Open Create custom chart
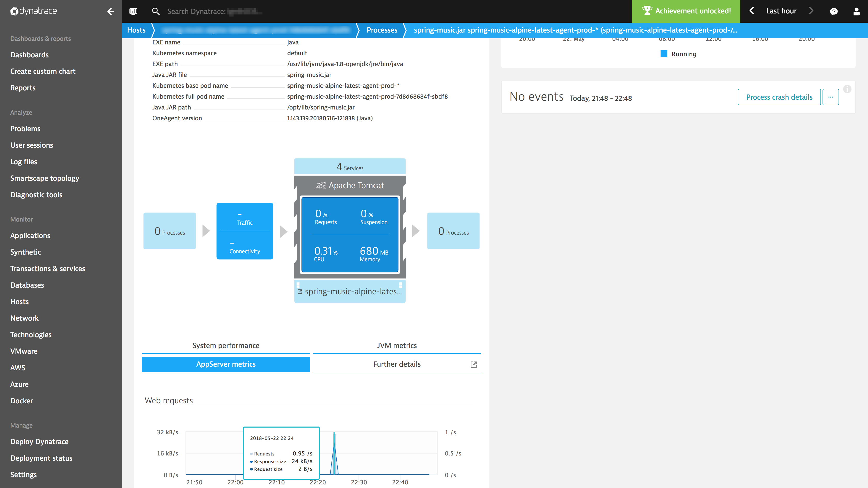This screenshot has height=488, width=868. [43, 72]
